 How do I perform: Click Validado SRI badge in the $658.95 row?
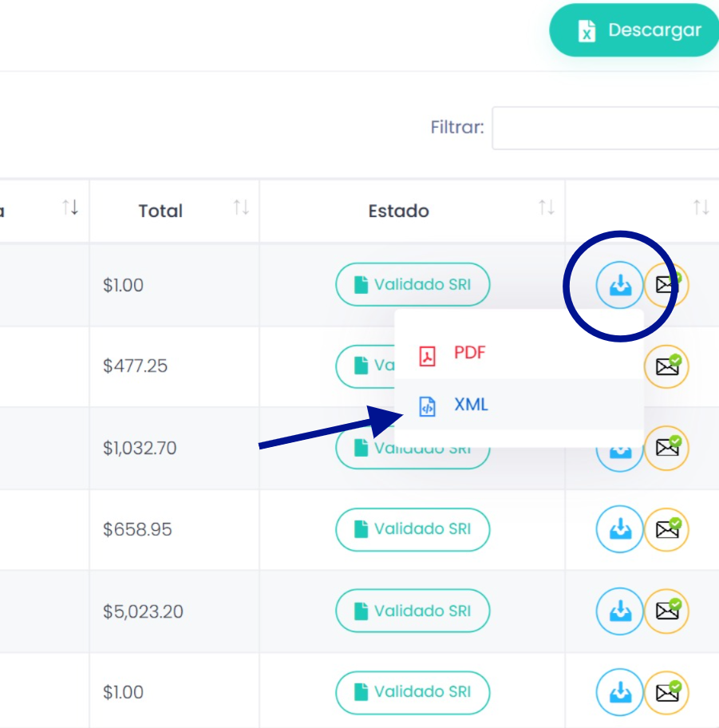point(413,529)
